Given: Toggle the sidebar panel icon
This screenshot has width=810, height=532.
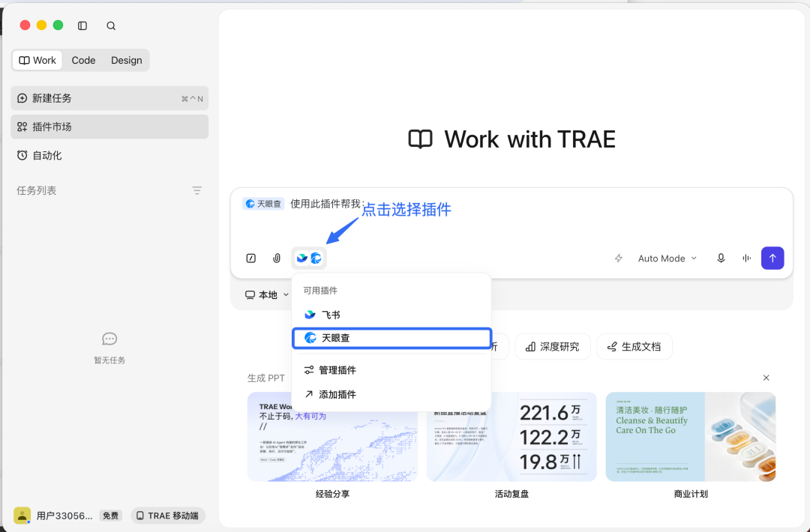Looking at the screenshot, I should 82,25.
